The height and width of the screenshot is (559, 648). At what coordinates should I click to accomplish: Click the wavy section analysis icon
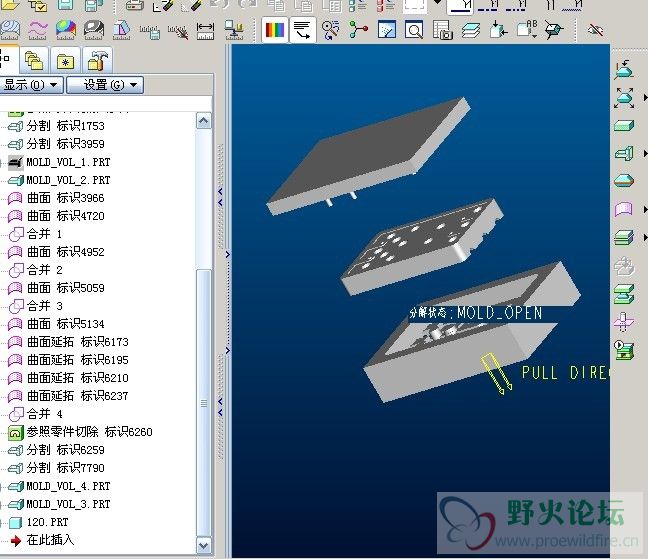click(38, 30)
